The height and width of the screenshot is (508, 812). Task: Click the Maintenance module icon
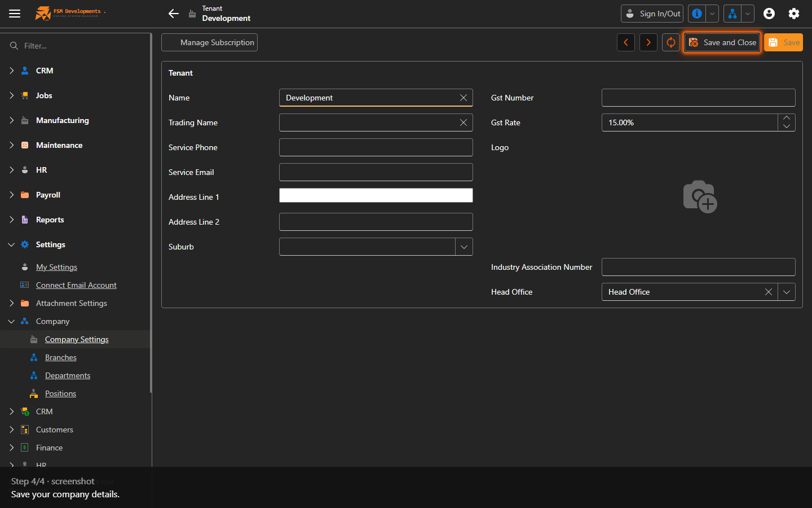coord(25,145)
